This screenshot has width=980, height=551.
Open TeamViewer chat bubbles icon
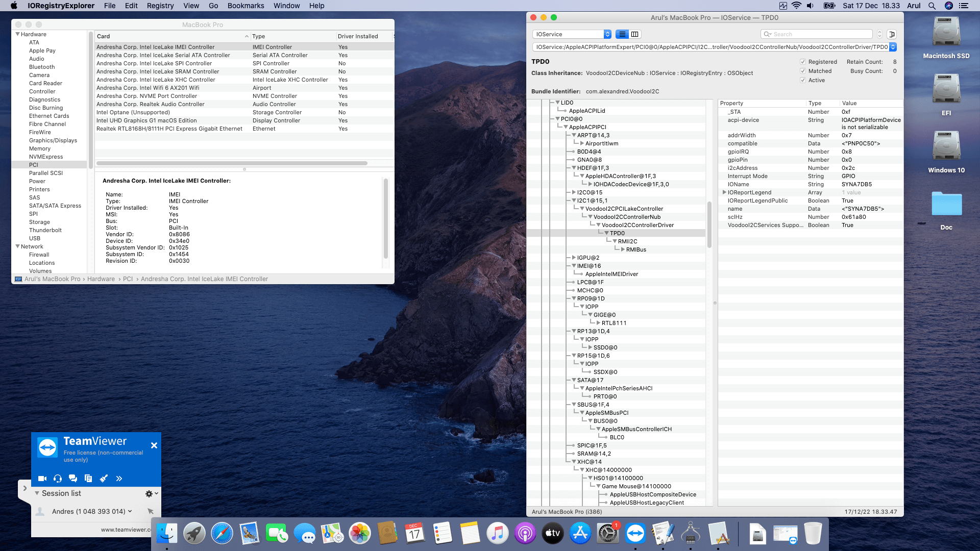click(x=73, y=479)
